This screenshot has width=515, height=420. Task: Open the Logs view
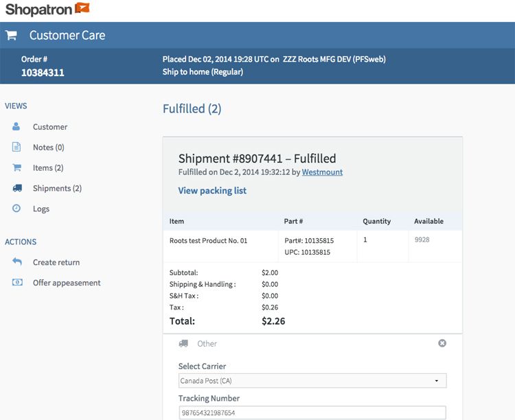click(x=41, y=209)
